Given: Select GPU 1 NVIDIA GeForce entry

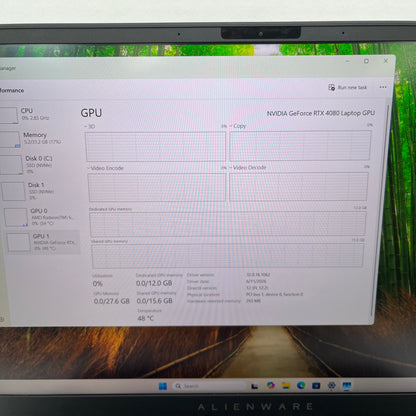Looking at the screenshot, I should click(x=42, y=242).
